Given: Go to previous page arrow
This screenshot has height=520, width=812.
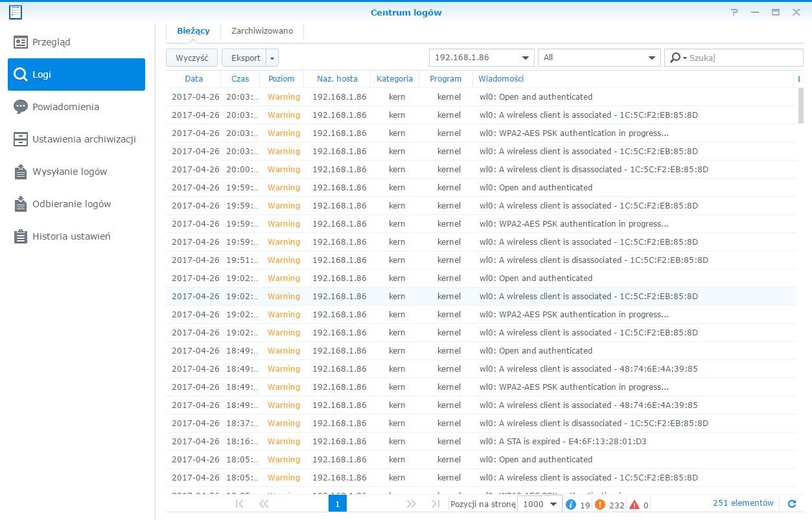Looking at the screenshot, I should tap(264, 504).
